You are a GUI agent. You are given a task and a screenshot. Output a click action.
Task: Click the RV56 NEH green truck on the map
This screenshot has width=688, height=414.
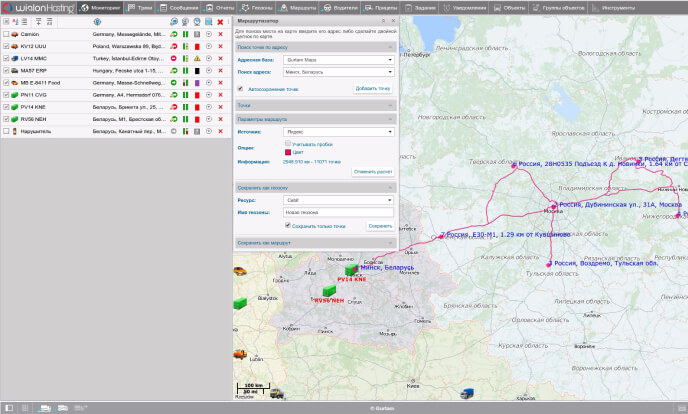click(329, 290)
